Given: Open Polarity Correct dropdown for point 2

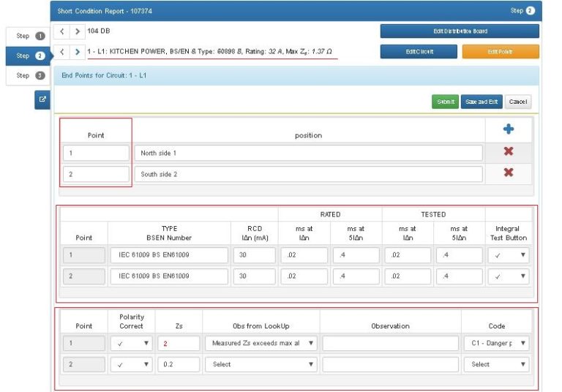Looking at the screenshot, I should [130, 364].
